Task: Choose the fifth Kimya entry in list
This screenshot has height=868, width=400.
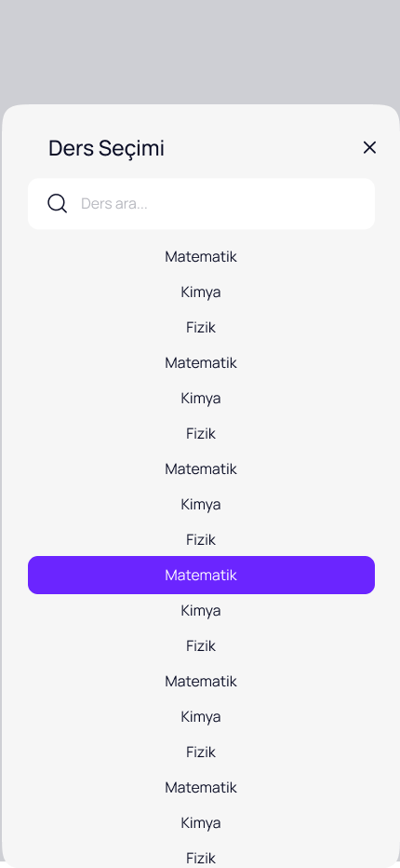Action: [201, 717]
